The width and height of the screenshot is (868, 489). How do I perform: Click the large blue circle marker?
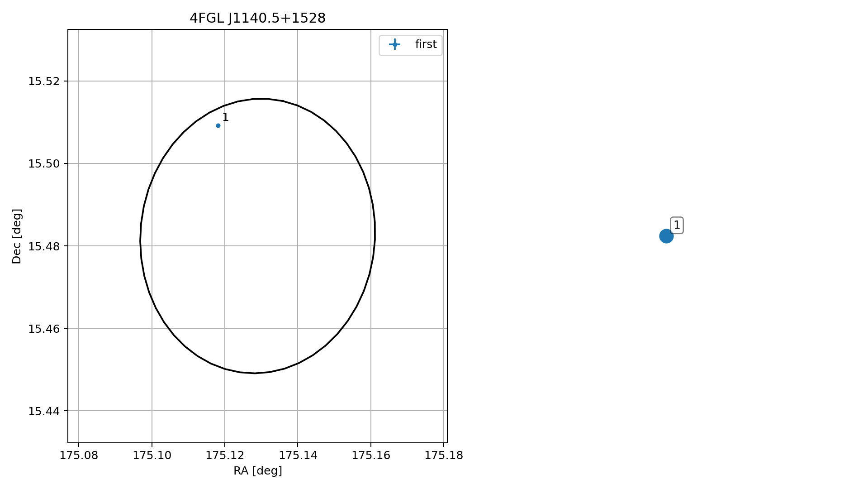tap(666, 236)
